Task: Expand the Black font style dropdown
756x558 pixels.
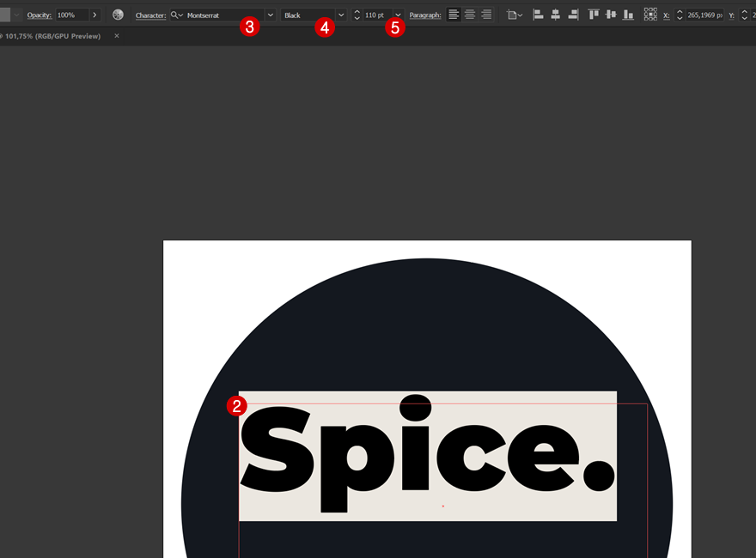Action: (341, 15)
